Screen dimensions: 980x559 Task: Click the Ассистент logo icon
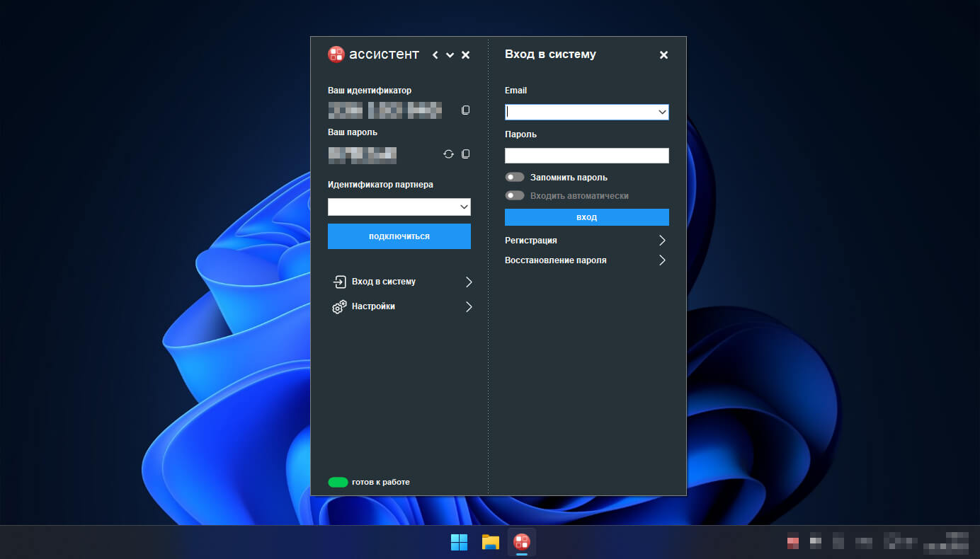click(336, 54)
